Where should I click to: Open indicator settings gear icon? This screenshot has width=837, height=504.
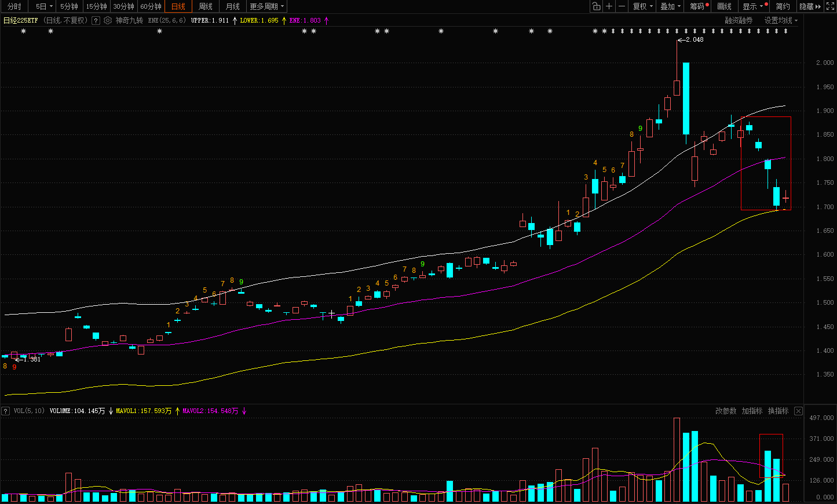108,20
